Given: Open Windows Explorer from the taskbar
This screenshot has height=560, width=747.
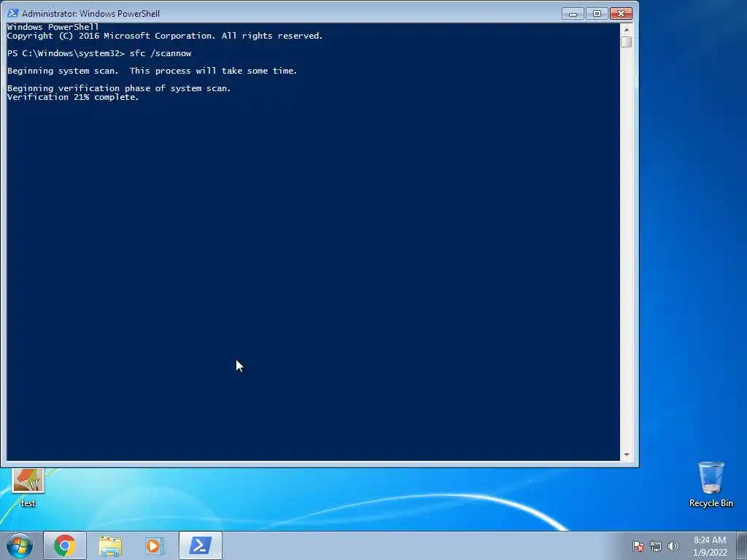Looking at the screenshot, I should [x=110, y=545].
